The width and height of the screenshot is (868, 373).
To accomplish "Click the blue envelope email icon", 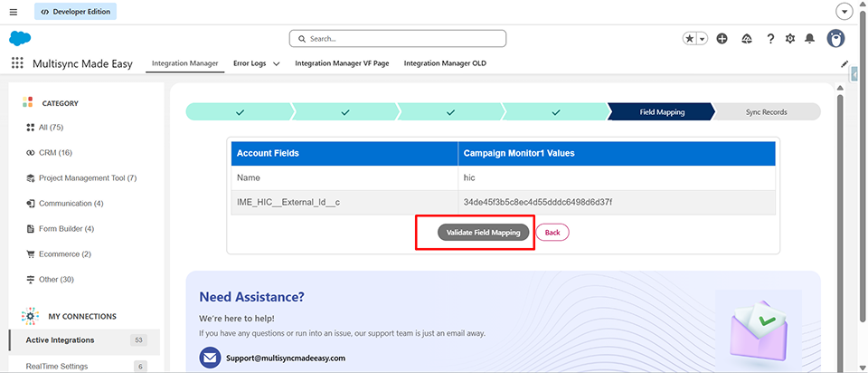I will coord(210,358).
